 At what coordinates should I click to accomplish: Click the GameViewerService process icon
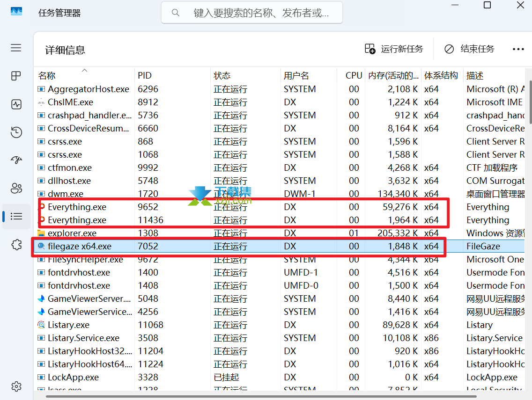click(41, 312)
